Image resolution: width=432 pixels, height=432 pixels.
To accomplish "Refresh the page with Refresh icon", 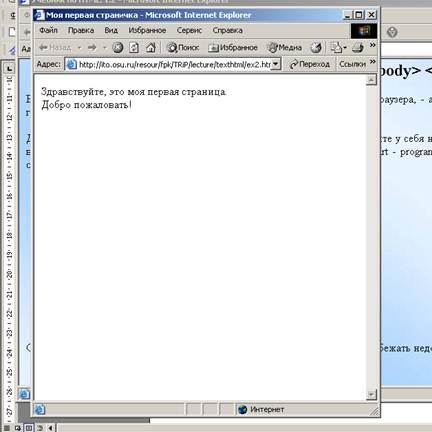I will (134, 48).
